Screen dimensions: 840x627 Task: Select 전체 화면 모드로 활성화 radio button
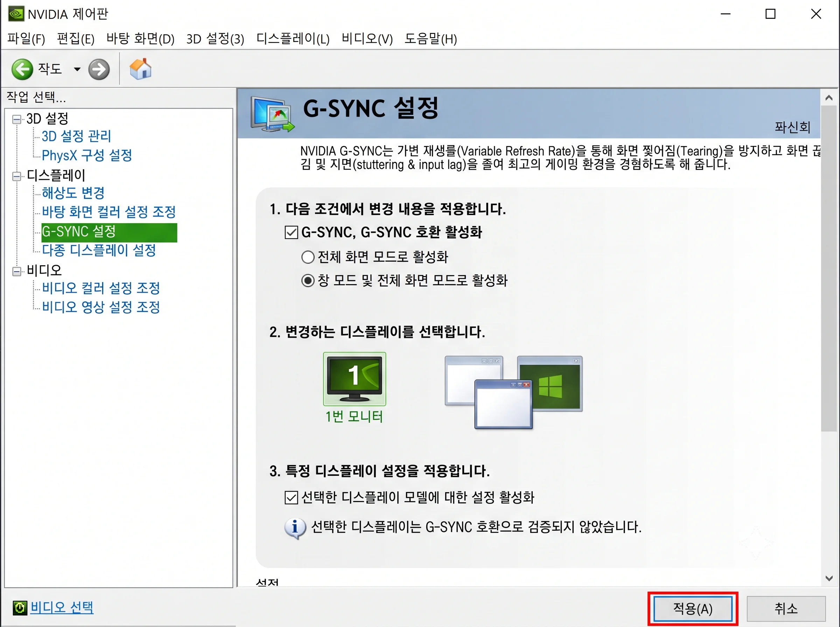[x=308, y=257]
